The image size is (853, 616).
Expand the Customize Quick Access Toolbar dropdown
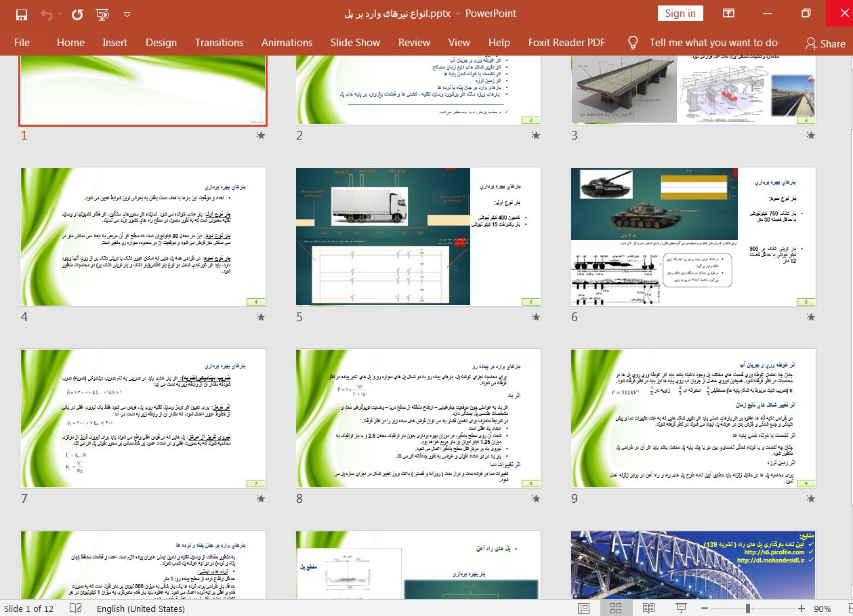128,14
